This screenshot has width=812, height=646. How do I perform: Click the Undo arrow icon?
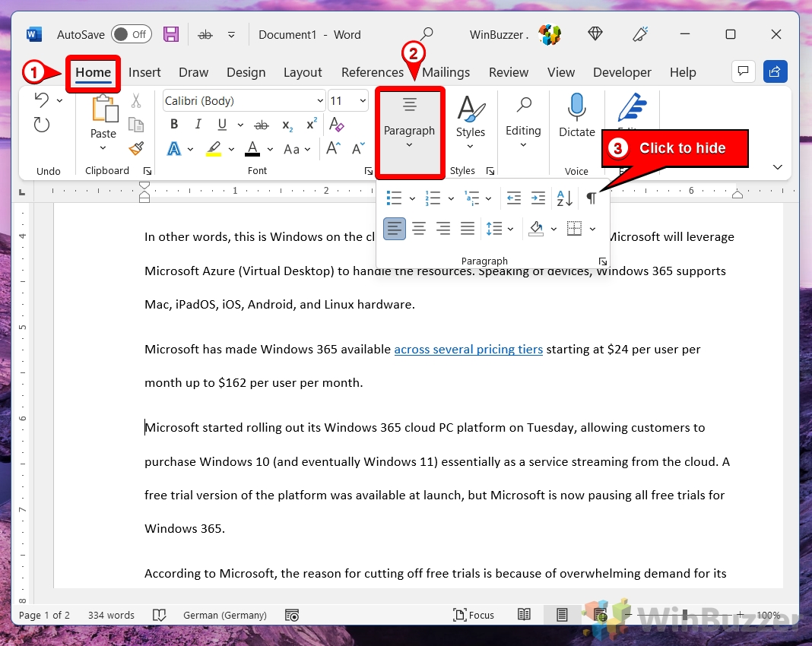(42, 100)
